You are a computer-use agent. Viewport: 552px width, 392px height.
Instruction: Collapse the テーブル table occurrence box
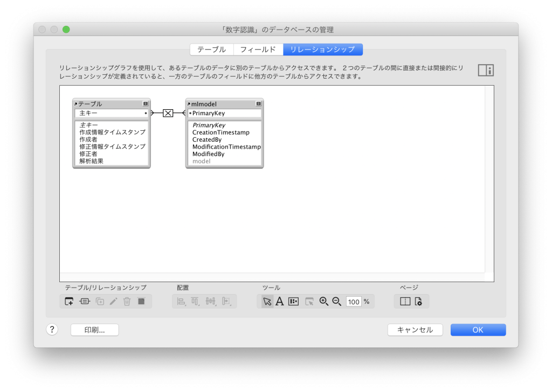(x=146, y=104)
